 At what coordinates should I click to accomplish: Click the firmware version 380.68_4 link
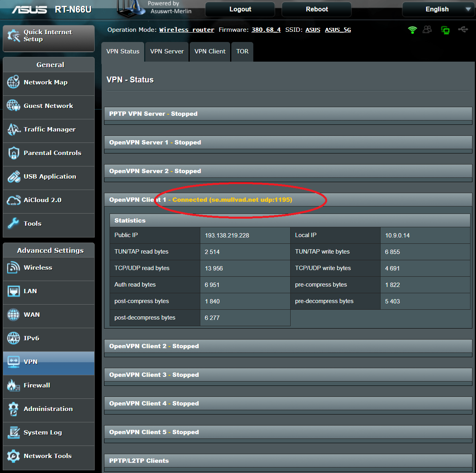tap(266, 30)
